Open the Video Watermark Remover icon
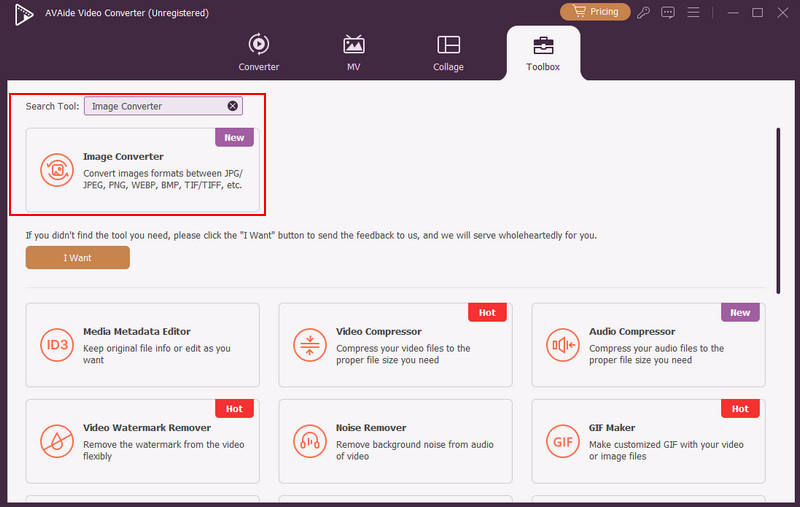Screen dimensions: 800x507 [x=57, y=441]
